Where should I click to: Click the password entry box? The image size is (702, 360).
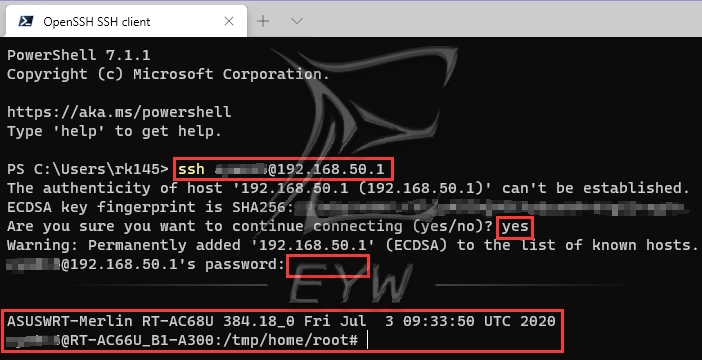pyautogui.click(x=328, y=266)
